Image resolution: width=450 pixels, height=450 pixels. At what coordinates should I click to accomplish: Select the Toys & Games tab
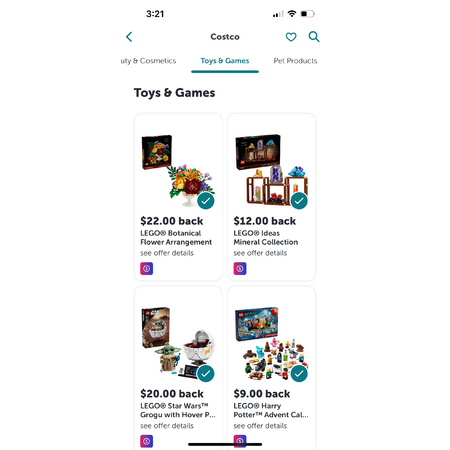pyautogui.click(x=225, y=61)
